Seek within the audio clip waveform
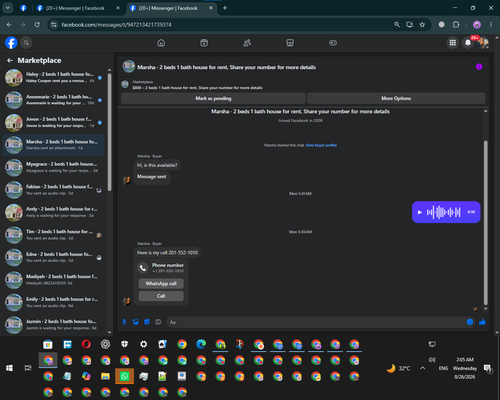The image size is (500, 400). pos(444,212)
